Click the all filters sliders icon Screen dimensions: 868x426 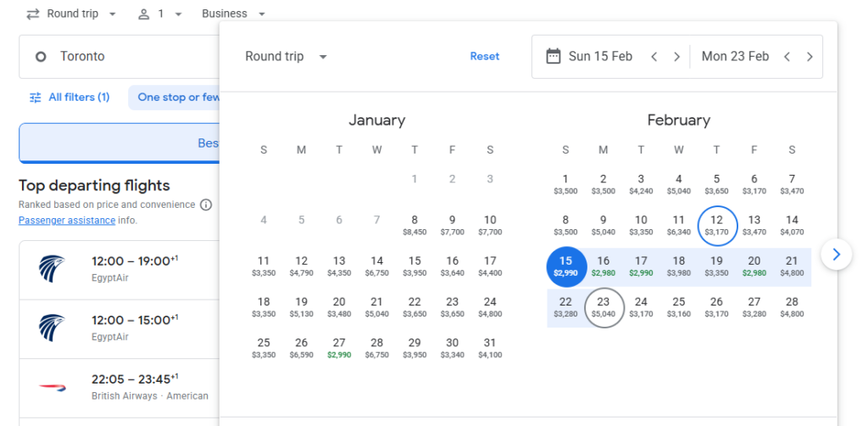(36, 98)
